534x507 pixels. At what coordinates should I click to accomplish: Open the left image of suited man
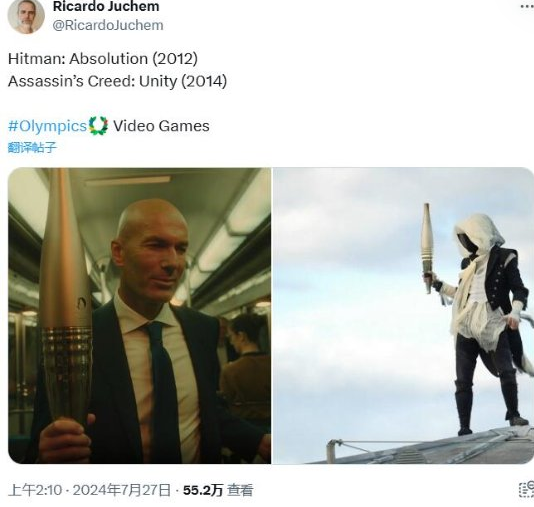click(x=140, y=316)
